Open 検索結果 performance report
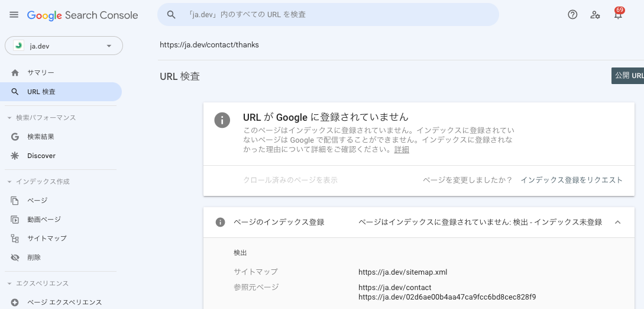The height and width of the screenshot is (309, 644). click(41, 137)
